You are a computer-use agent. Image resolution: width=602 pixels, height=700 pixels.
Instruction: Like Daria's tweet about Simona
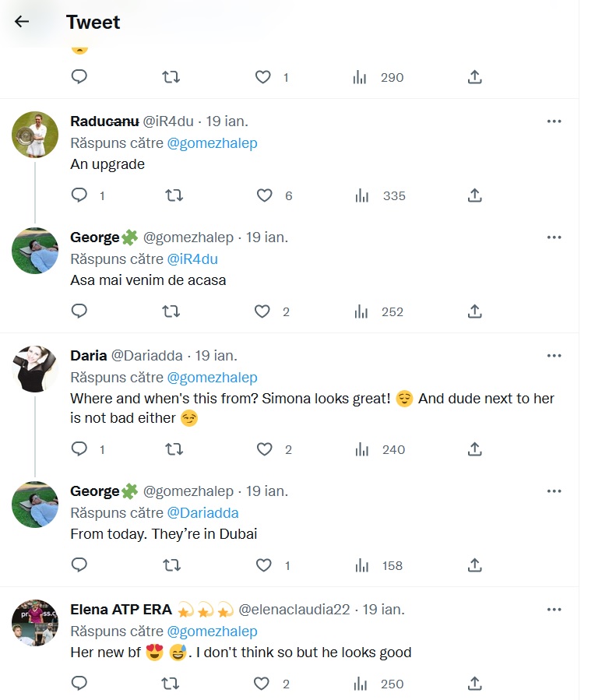265,449
